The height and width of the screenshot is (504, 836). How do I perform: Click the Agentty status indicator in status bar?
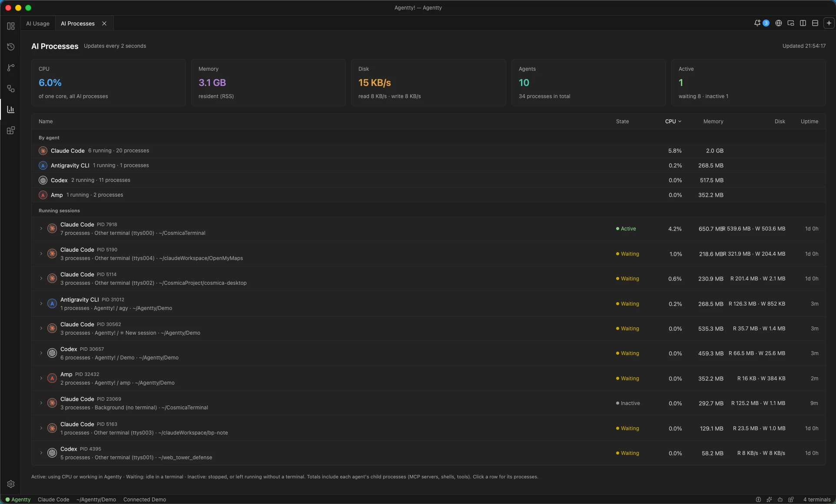(18, 499)
